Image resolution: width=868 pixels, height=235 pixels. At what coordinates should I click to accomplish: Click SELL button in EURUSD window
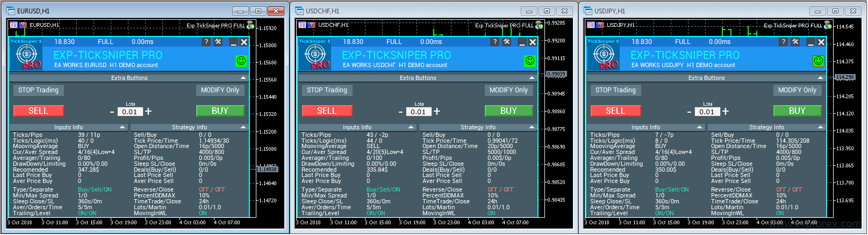(x=38, y=111)
